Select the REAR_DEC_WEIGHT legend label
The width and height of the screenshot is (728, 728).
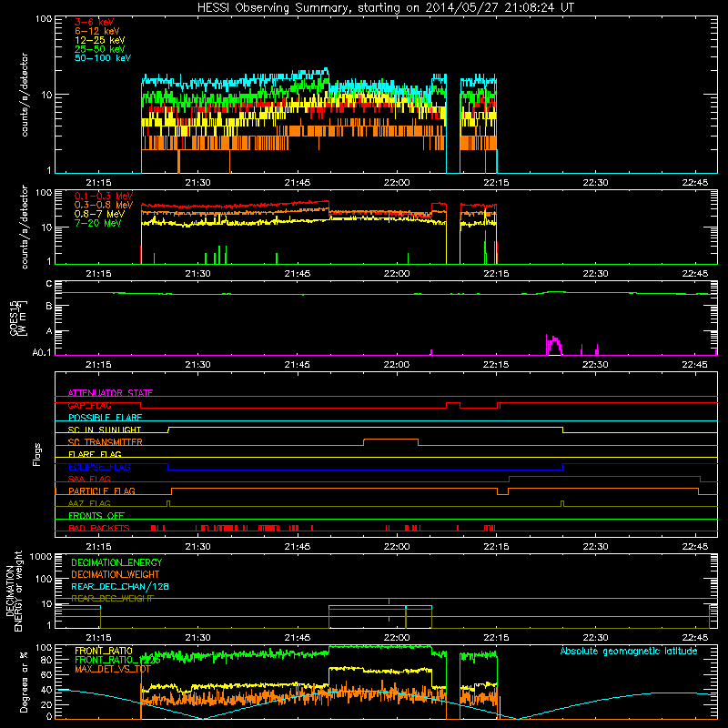(112, 599)
